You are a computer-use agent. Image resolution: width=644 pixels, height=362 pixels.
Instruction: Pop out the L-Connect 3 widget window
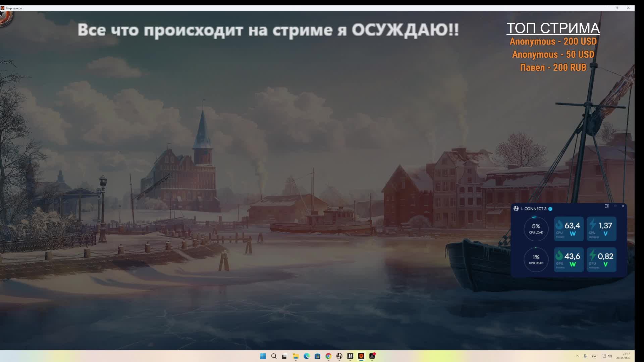point(606,206)
